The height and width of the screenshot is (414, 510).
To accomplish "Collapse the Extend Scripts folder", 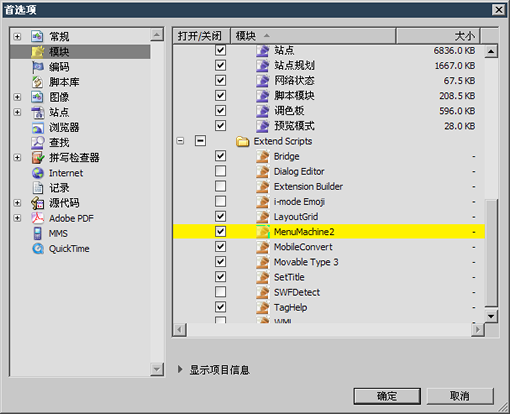I will point(180,141).
